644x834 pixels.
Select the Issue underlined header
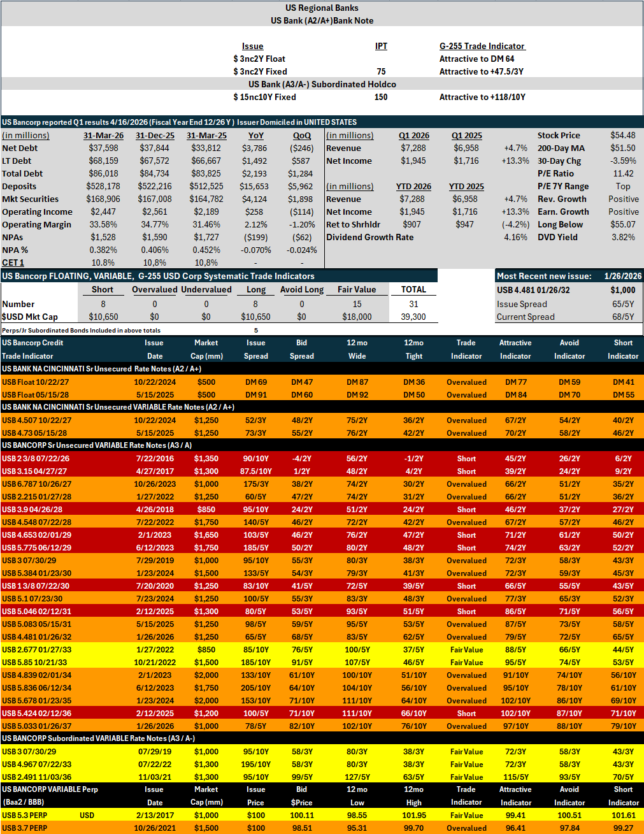coord(252,46)
